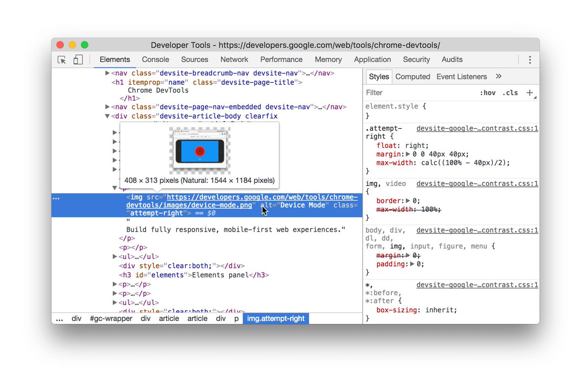Activate the inspect element picker icon
588x378 pixels.
[62, 60]
